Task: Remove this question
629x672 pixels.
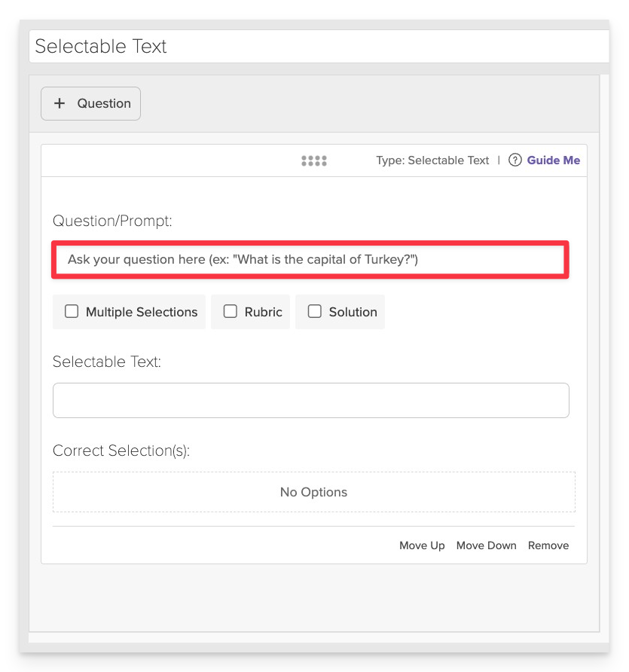Action: click(x=548, y=545)
